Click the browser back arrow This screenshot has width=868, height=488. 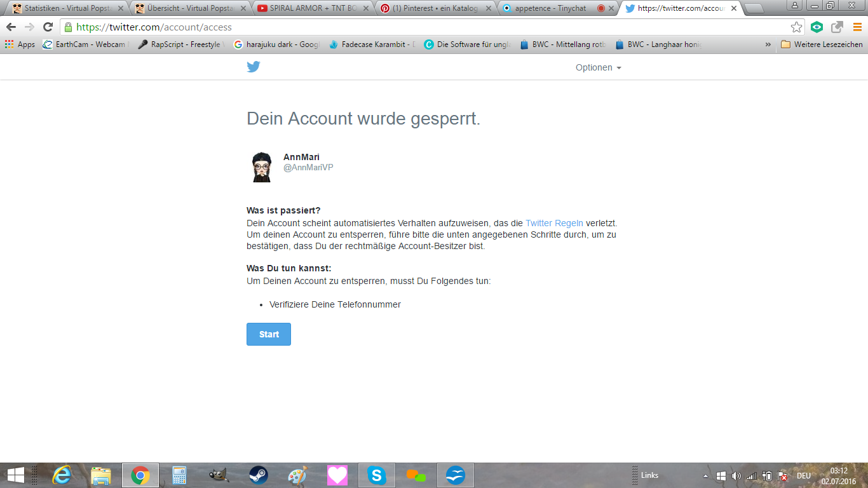(x=11, y=27)
